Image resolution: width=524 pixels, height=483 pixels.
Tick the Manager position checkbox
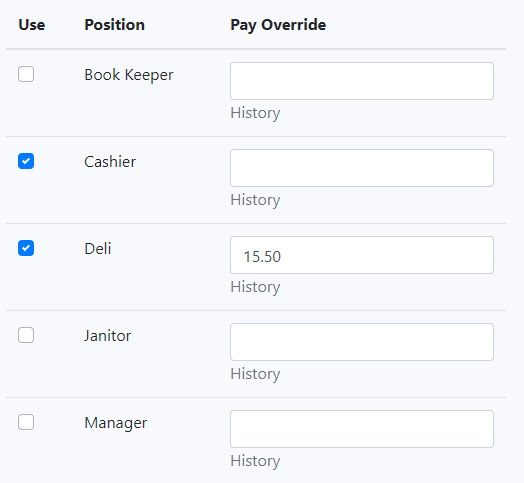pyautogui.click(x=26, y=422)
